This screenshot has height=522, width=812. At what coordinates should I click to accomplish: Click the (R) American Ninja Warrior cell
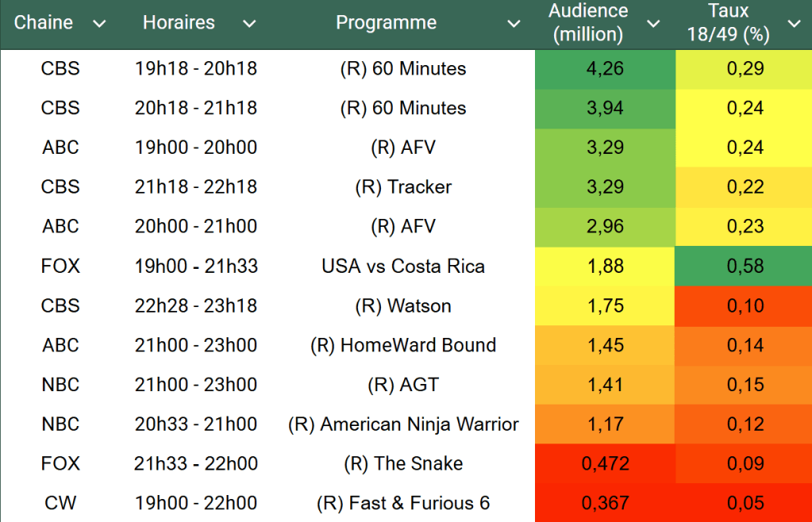click(403, 424)
